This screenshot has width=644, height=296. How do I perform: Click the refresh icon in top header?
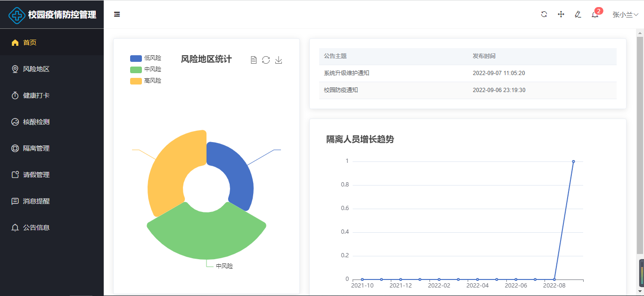(544, 14)
